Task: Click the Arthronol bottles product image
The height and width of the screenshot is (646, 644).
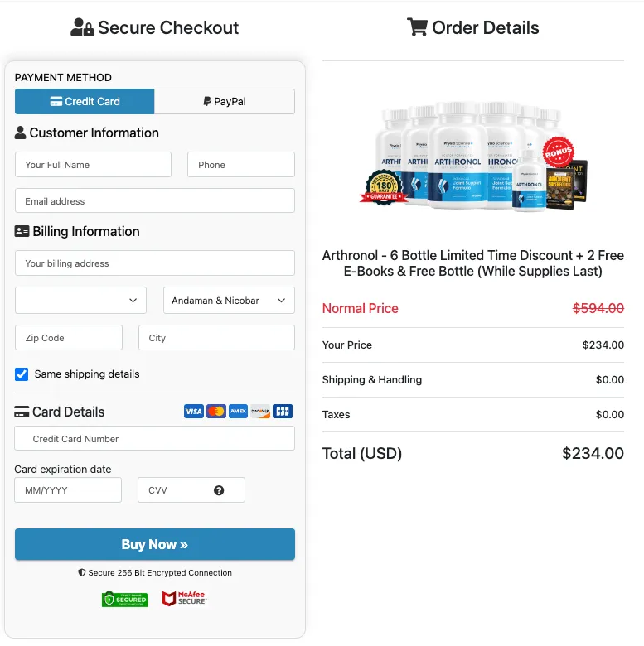Action: pos(473,157)
